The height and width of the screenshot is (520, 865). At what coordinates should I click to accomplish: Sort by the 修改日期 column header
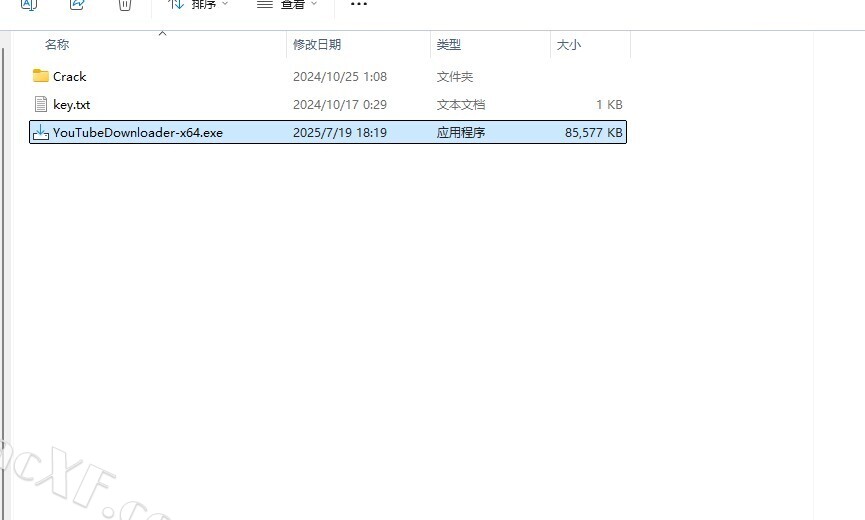coord(317,45)
